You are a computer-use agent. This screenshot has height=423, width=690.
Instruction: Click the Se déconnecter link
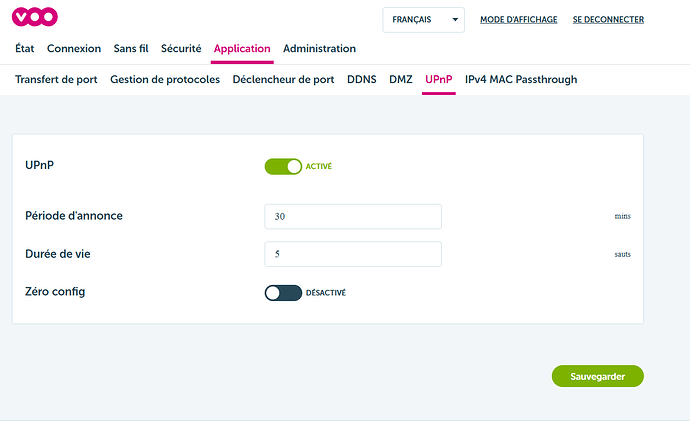(x=608, y=19)
